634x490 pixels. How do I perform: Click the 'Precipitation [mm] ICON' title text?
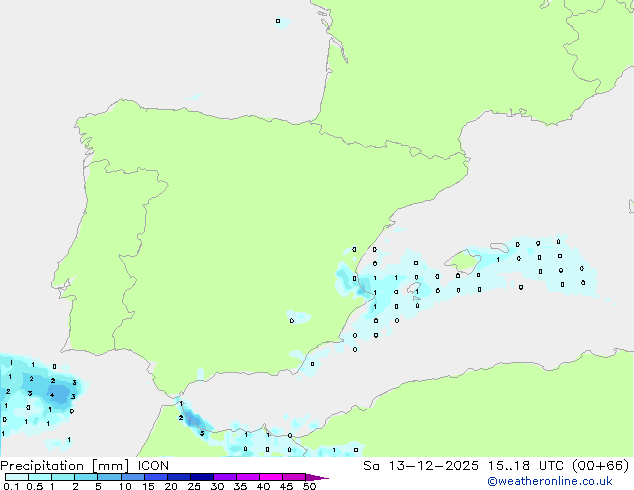click(x=84, y=466)
